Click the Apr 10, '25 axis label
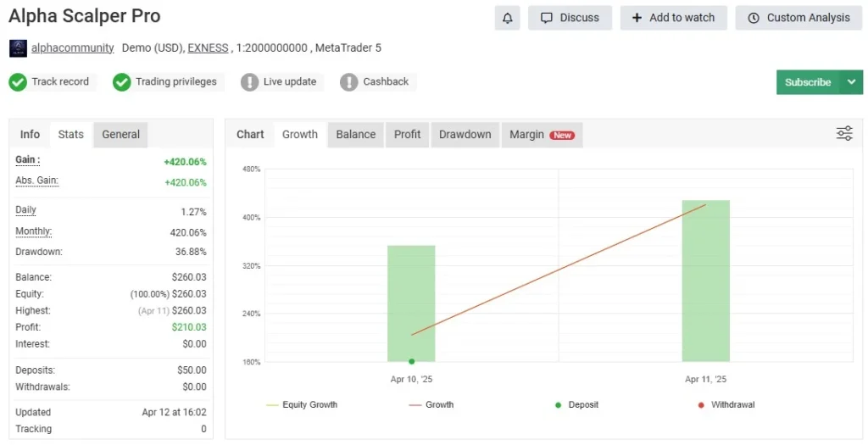Image resolution: width=868 pixels, height=445 pixels. pos(411,379)
